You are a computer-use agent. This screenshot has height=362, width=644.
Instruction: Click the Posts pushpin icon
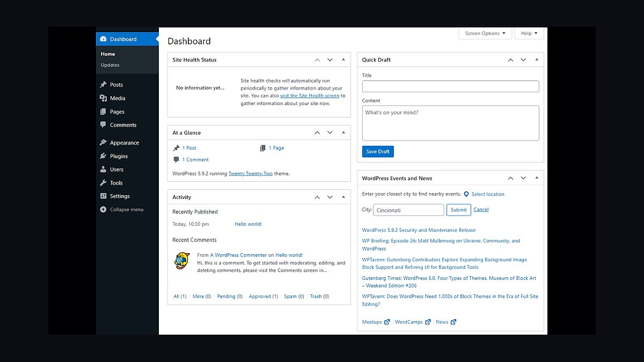[x=103, y=85]
